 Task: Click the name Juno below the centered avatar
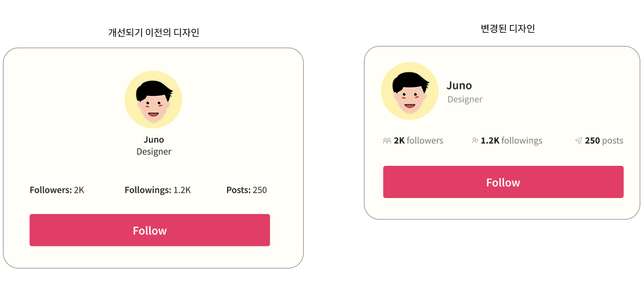(x=154, y=140)
